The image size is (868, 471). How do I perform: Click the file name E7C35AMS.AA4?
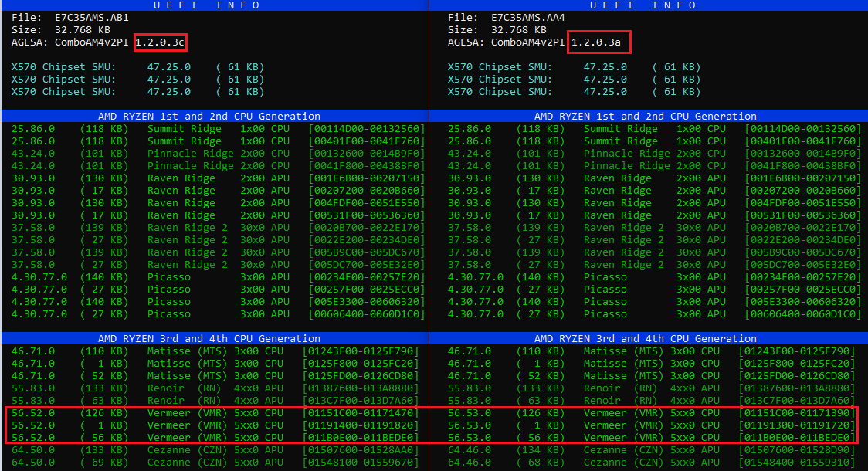pyautogui.click(x=528, y=18)
